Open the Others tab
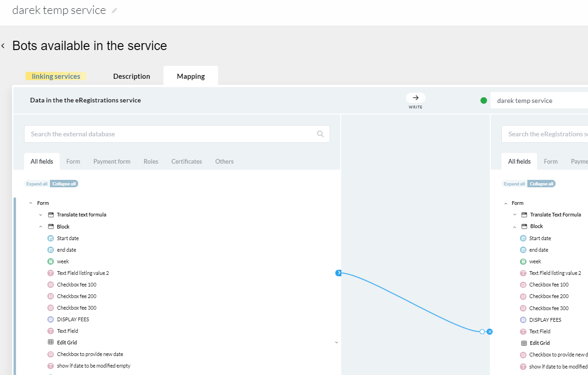 pyautogui.click(x=225, y=161)
